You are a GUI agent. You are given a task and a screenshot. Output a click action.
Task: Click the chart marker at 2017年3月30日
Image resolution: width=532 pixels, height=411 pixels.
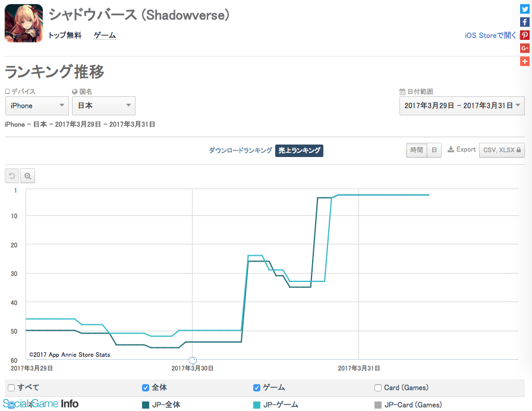coord(193,360)
